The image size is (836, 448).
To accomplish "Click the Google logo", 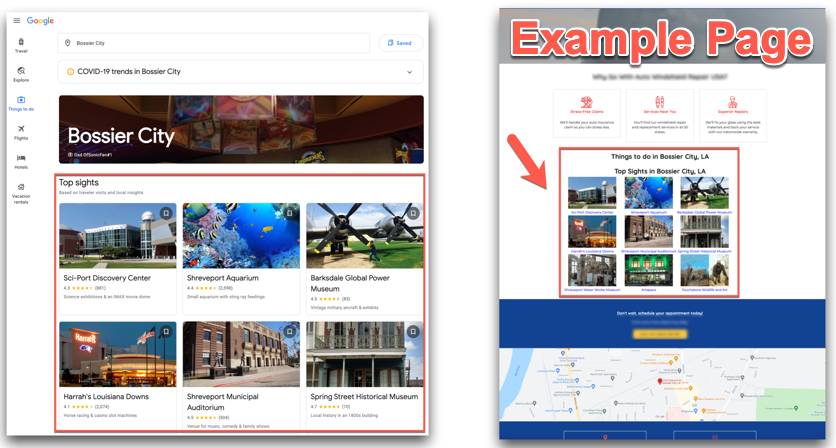I will [41, 21].
